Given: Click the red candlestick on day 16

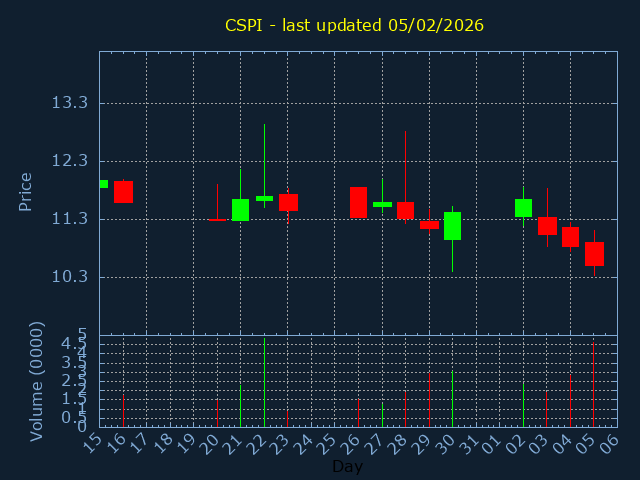Looking at the screenshot, I should (x=123, y=192).
